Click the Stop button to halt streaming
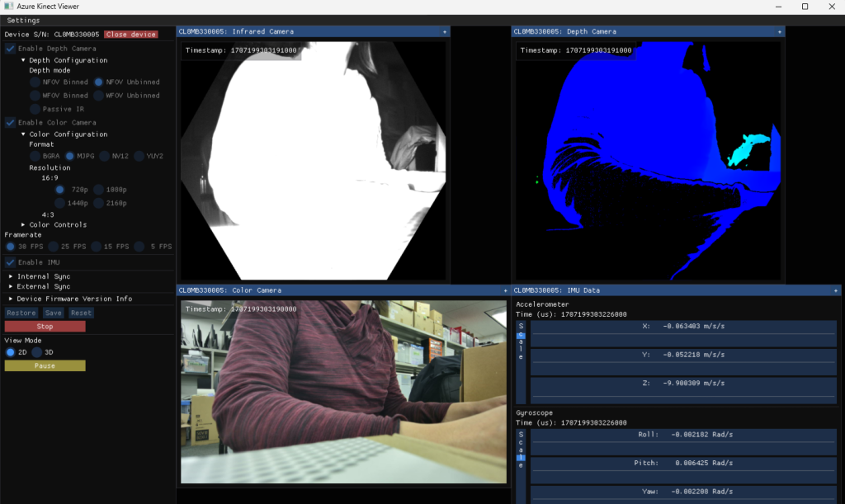The height and width of the screenshot is (504, 845). [x=44, y=326]
